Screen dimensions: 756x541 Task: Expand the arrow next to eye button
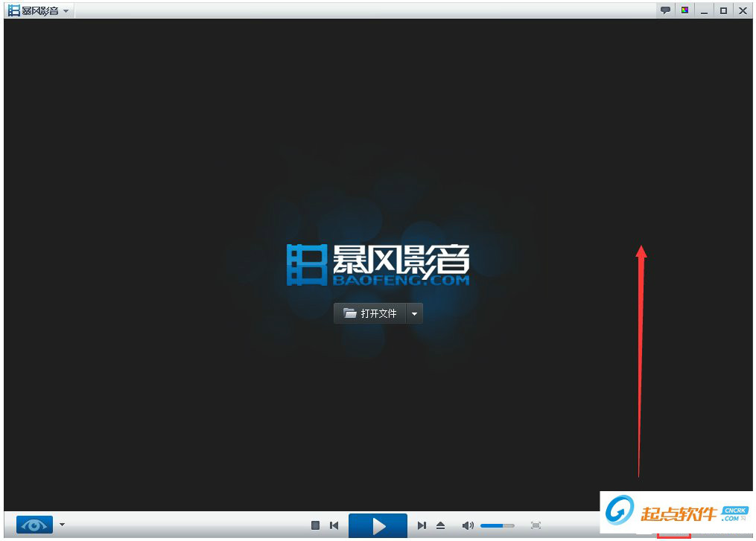point(63,524)
